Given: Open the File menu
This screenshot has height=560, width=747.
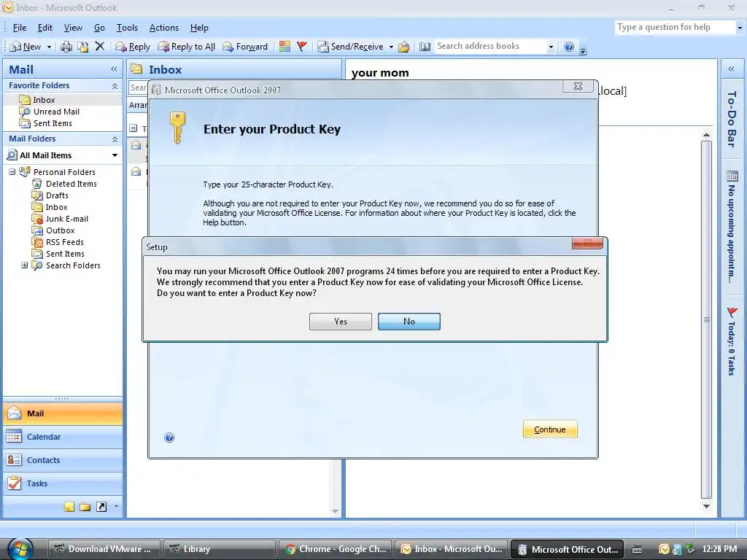Looking at the screenshot, I should pyautogui.click(x=20, y=28).
